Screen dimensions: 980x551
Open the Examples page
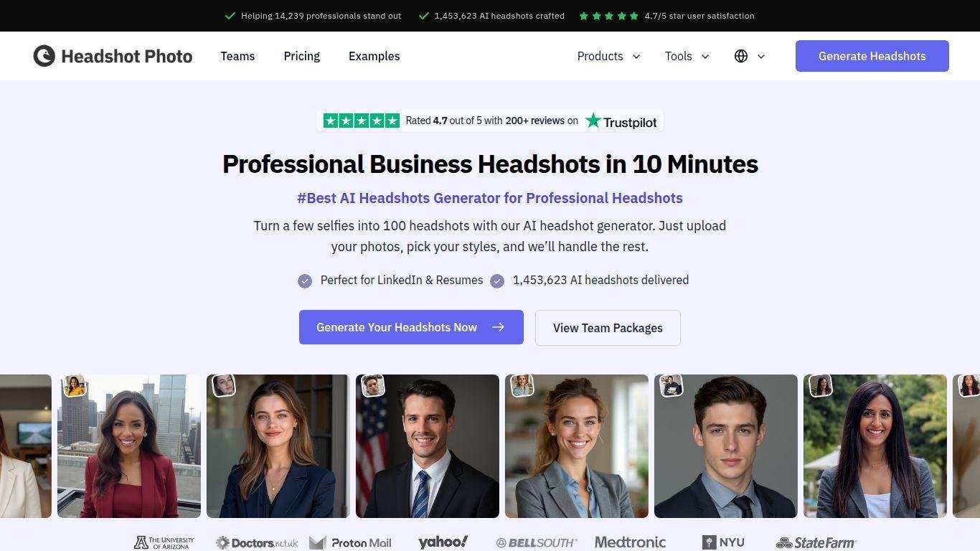[374, 56]
